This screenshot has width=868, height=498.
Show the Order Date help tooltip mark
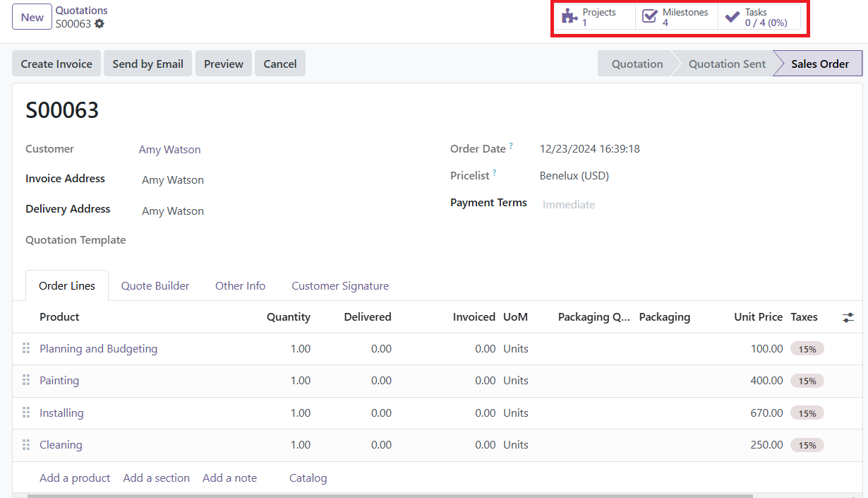click(511, 146)
